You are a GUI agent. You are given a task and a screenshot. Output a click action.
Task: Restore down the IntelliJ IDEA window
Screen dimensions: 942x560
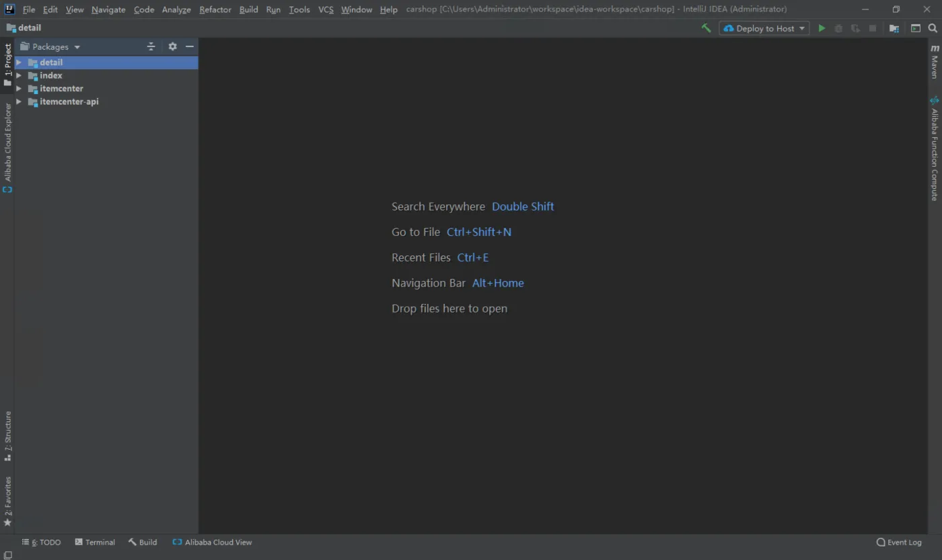[x=896, y=9]
